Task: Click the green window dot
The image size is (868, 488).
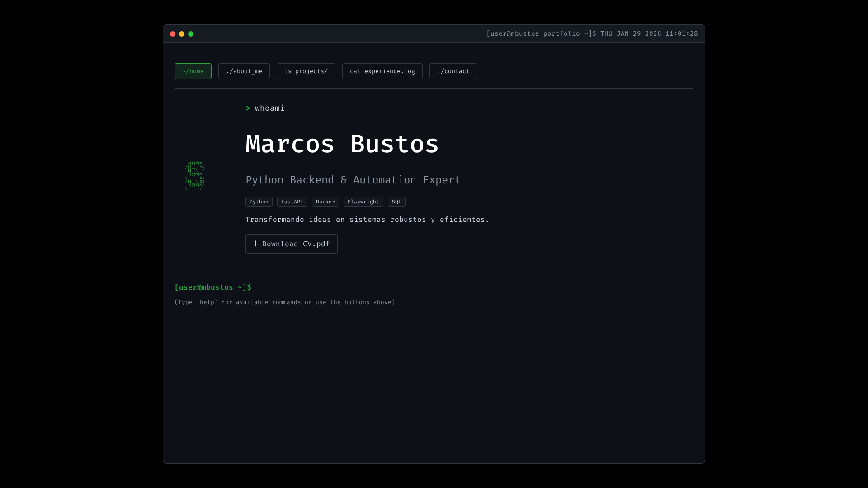Action: click(191, 34)
